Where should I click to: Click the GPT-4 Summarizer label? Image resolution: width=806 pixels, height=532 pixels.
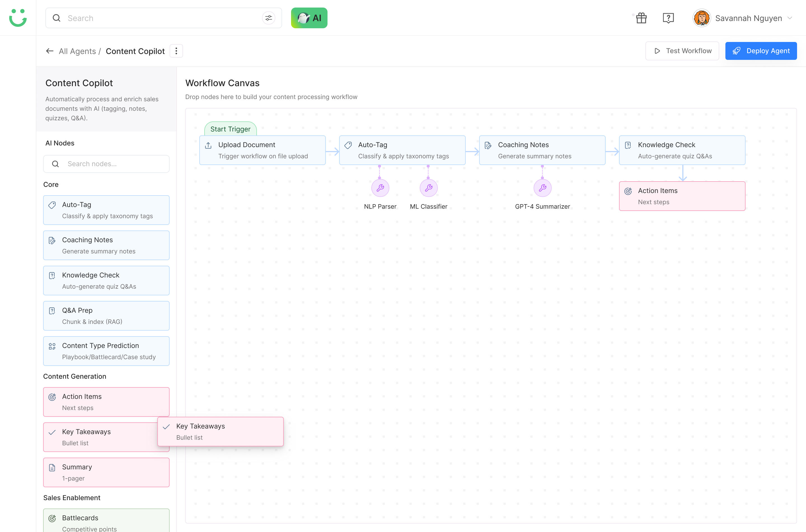pos(542,207)
